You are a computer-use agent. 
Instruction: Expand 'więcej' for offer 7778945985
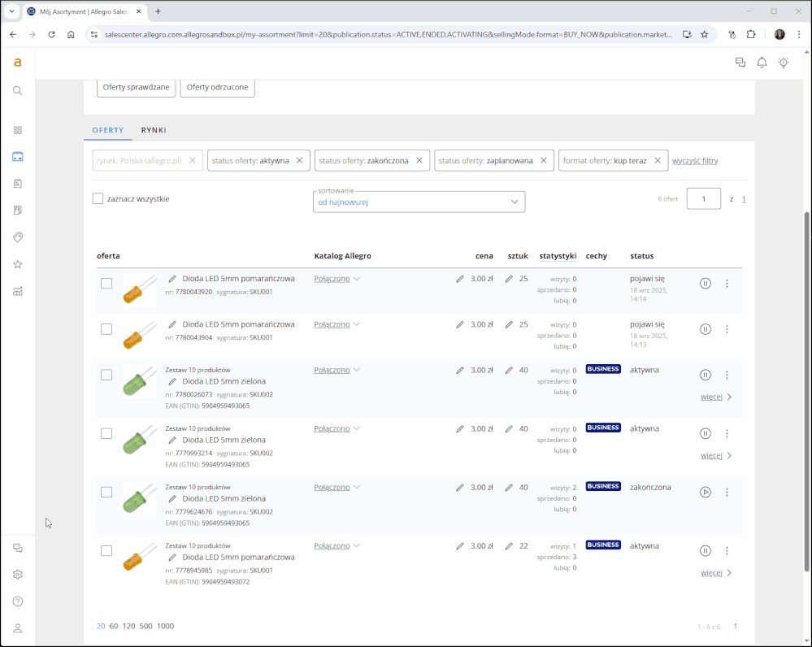[x=716, y=573]
